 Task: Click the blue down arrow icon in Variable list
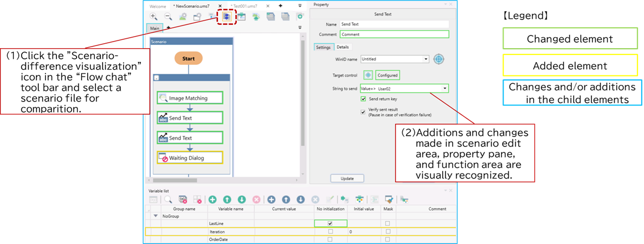coord(300,200)
